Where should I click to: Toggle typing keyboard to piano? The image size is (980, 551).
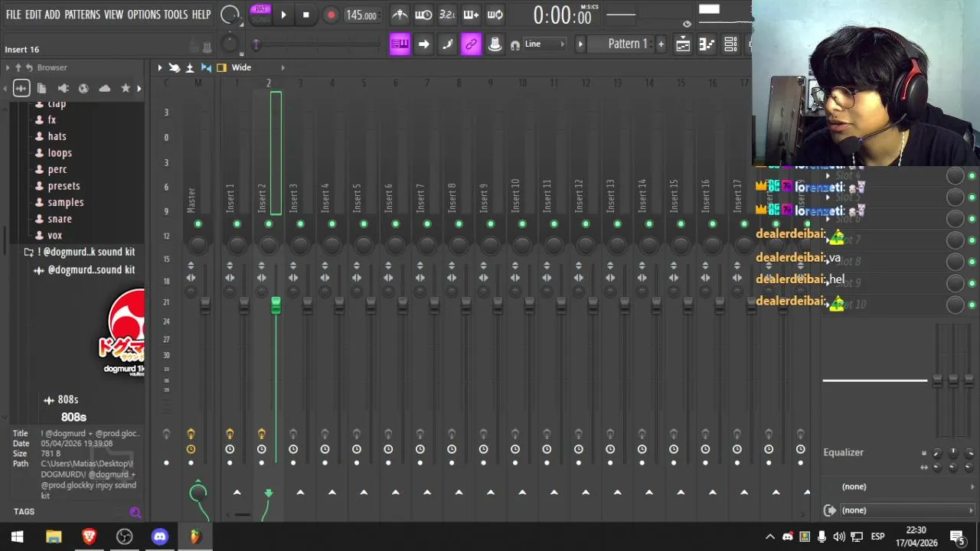point(400,44)
